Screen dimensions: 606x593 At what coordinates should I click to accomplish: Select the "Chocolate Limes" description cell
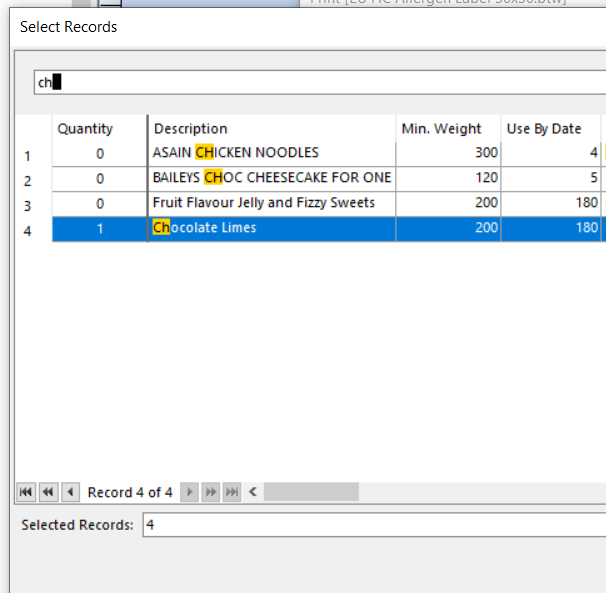click(272, 228)
